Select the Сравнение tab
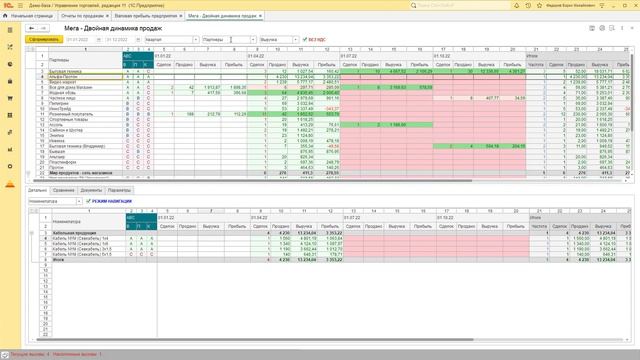 click(64, 190)
